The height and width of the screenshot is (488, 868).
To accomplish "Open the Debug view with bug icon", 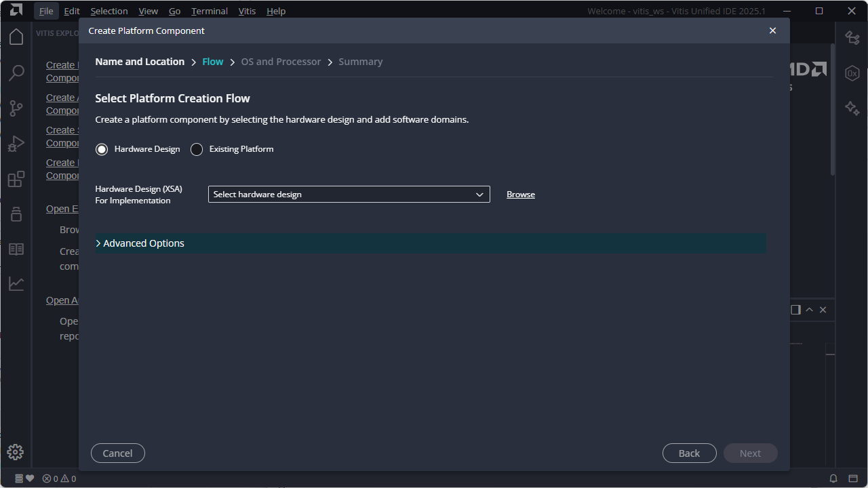I will (16, 144).
